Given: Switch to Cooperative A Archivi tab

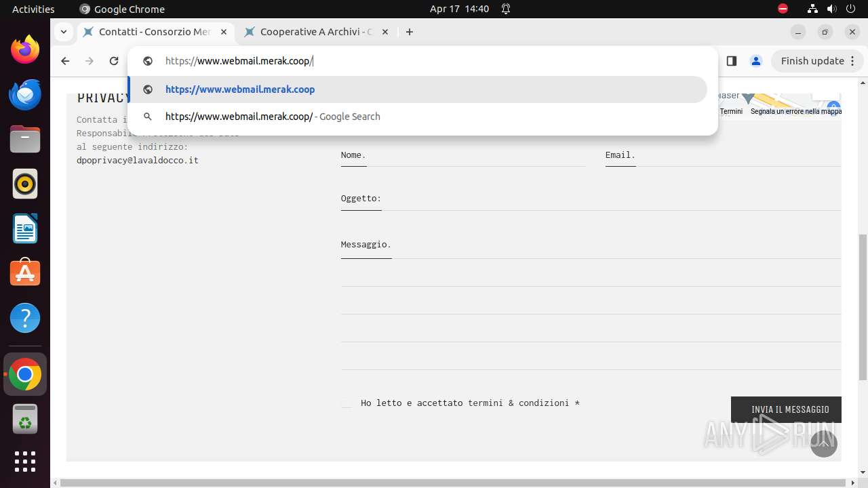Looking at the screenshot, I should [x=316, y=32].
